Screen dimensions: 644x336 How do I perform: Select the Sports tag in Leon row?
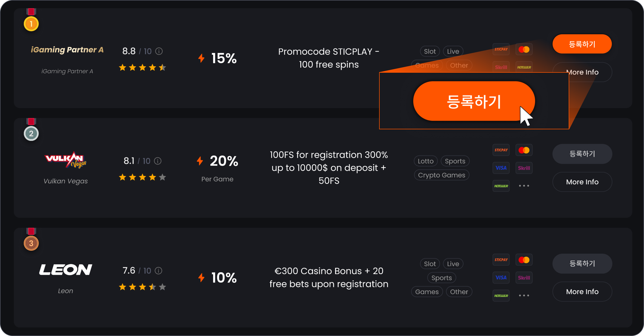click(441, 278)
